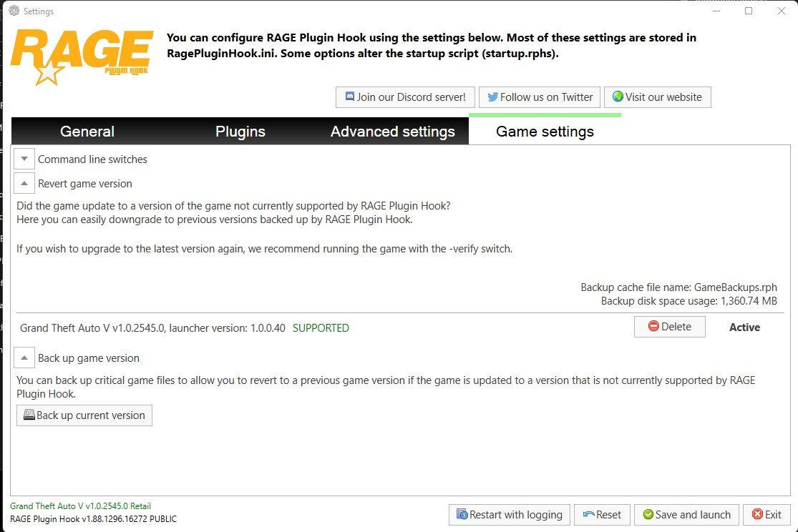Go to Advanced settings tab
The height and width of the screenshot is (532, 798).
point(392,132)
